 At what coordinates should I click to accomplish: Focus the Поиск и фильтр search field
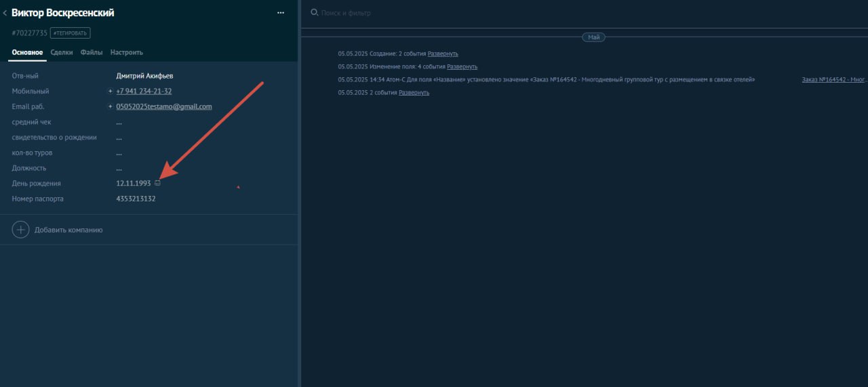pos(346,13)
